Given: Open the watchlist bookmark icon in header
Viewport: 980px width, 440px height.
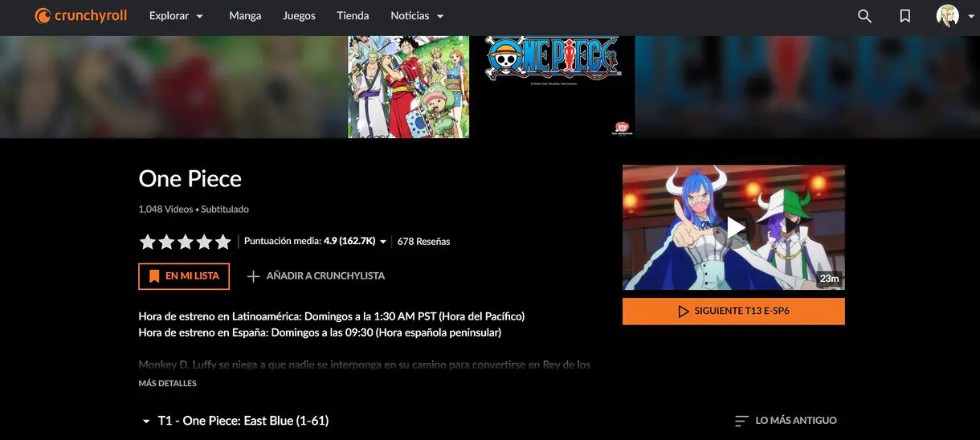Looking at the screenshot, I should coord(905,16).
